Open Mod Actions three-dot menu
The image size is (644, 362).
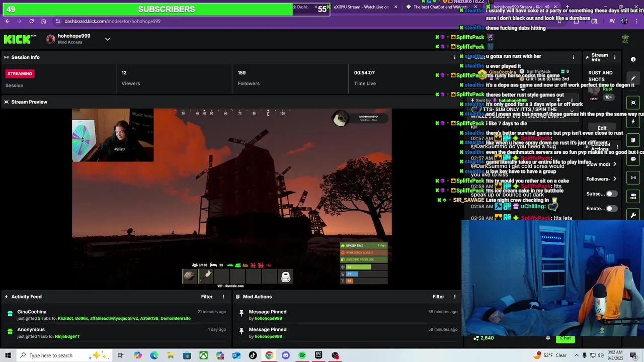(x=455, y=297)
